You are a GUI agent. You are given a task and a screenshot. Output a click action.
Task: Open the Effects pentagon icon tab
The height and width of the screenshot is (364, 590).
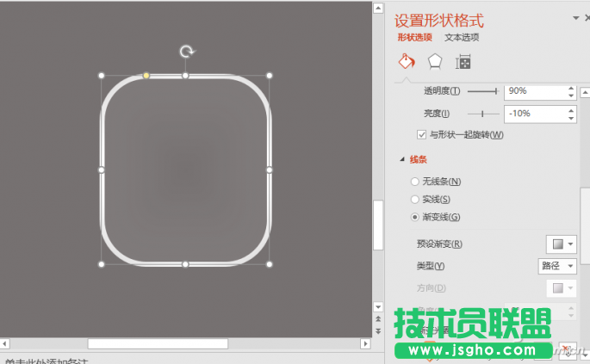point(435,62)
